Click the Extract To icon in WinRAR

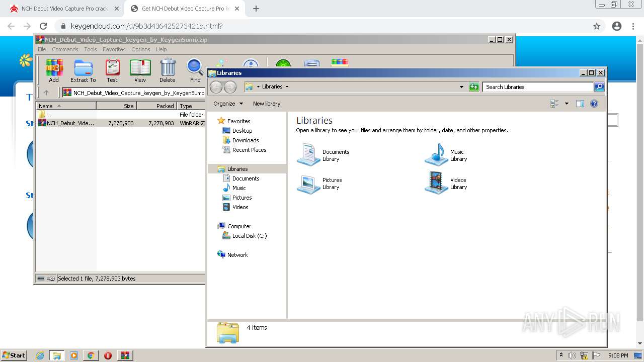[83, 70]
